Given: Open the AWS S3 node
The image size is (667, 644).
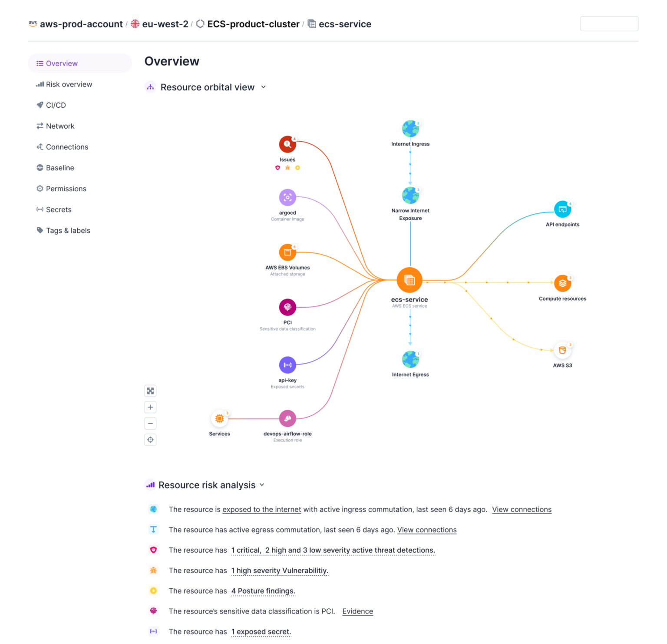Looking at the screenshot, I should (x=562, y=349).
